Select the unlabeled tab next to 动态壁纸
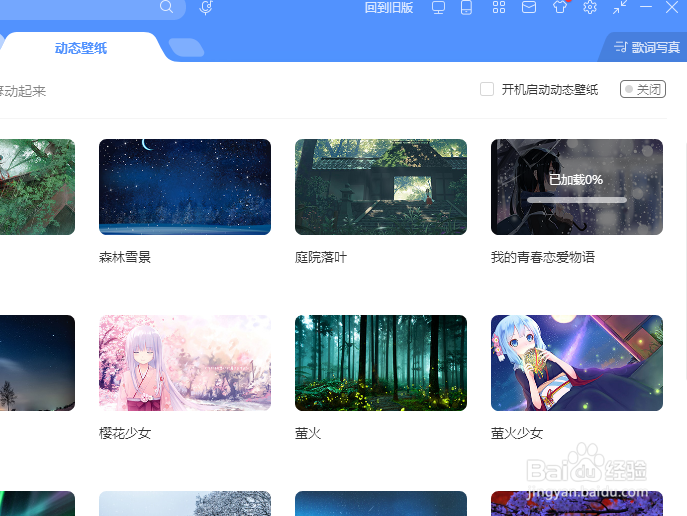Viewport: 687px width, 516px height. (186, 48)
